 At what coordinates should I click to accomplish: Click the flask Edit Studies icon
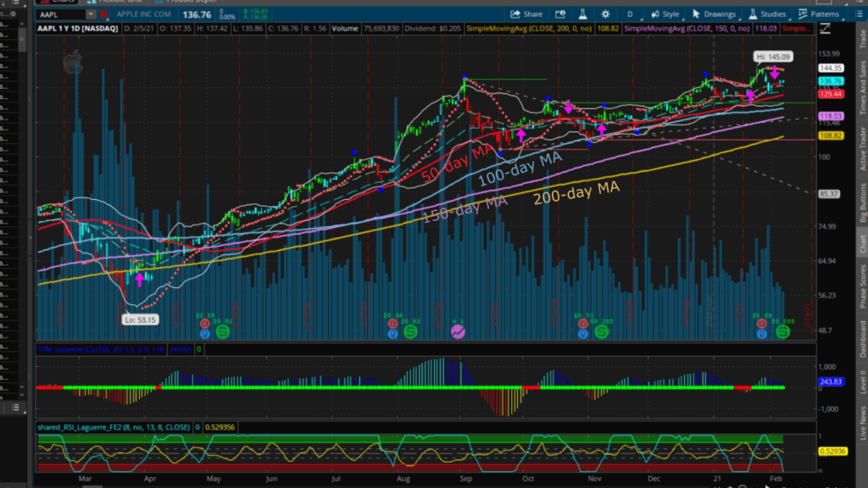(x=582, y=14)
